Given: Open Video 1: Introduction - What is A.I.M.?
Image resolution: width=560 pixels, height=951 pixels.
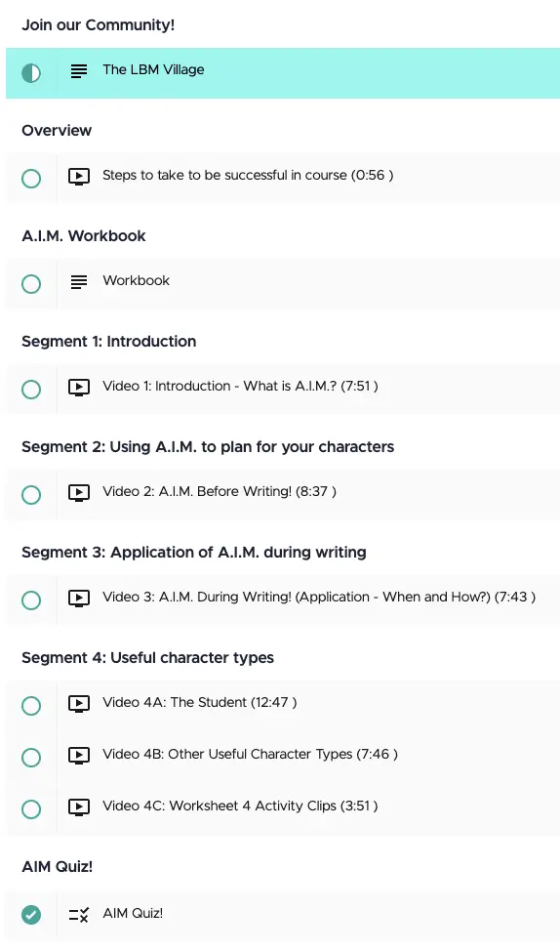Looking at the screenshot, I should point(241,387).
